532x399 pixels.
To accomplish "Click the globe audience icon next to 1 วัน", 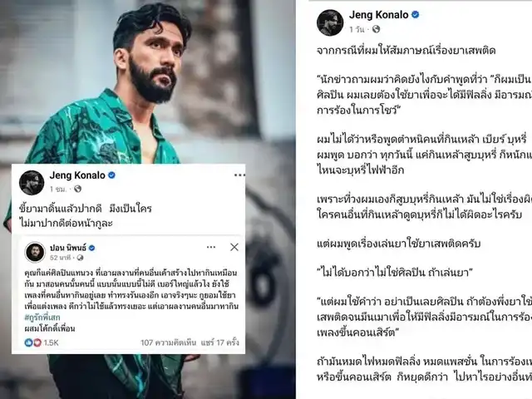I will [376, 30].
